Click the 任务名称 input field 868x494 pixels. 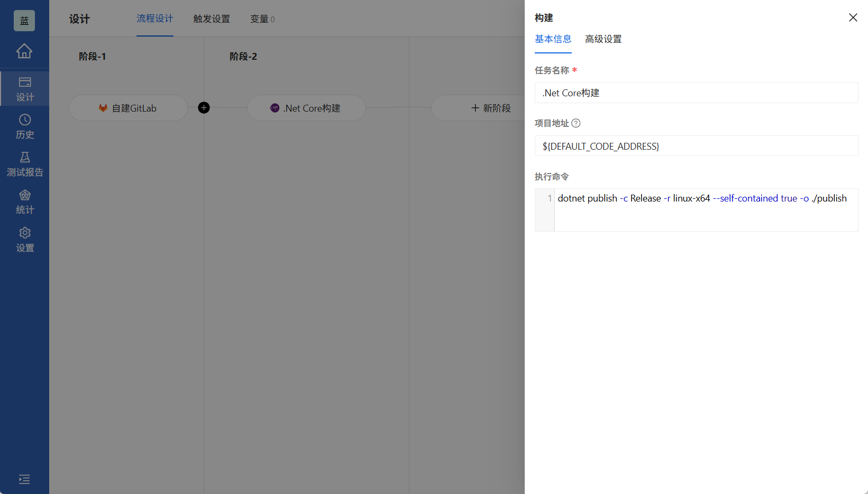696,93
